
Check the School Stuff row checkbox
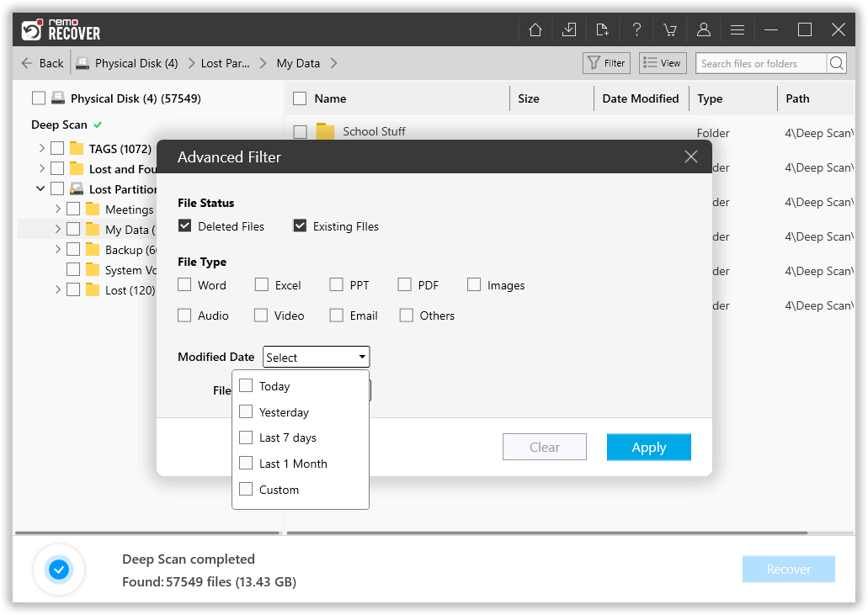pos(300,131)
